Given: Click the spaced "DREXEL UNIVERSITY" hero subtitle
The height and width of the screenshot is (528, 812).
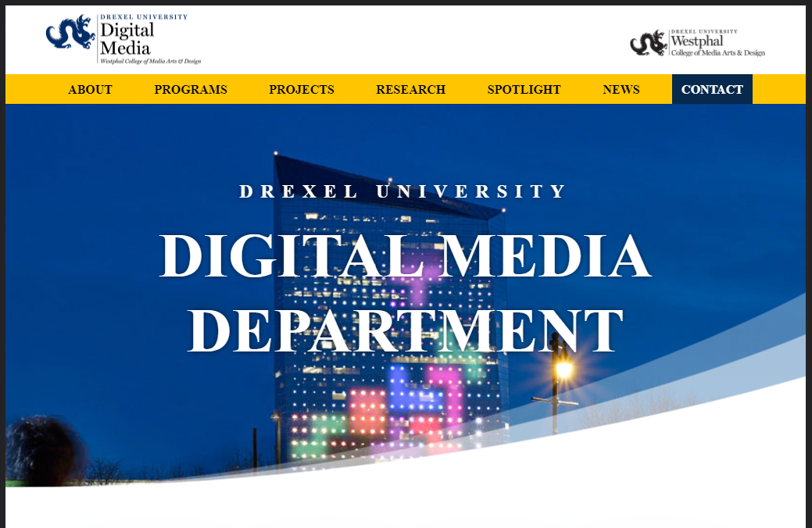Looking at the screenshot, I should pyautogui.click(x=404, y=192).
